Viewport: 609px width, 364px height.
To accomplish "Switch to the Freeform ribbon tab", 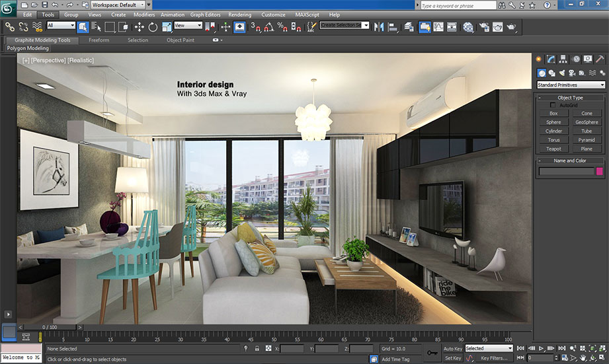I will (x=99, y=40).
